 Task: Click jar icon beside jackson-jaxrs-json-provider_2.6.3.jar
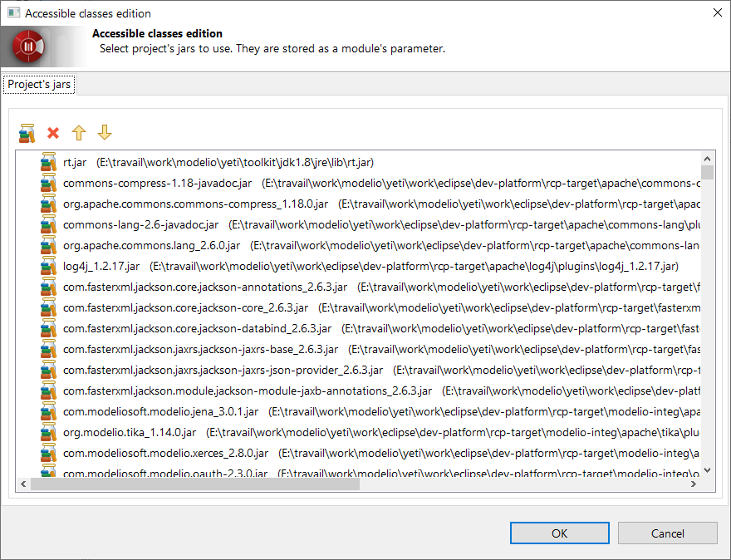pyautogui.click(x=48, y=370)
